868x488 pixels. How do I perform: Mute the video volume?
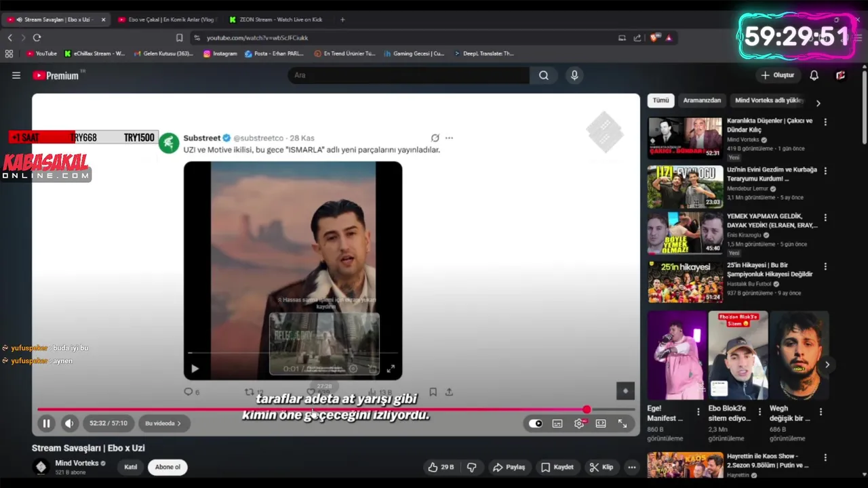tap(69, 424)
